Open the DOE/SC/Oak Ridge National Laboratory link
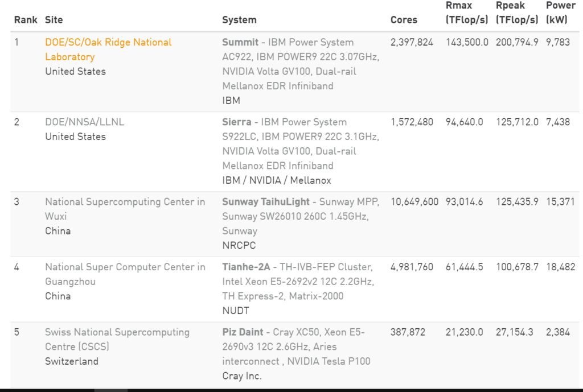Image resolution: width=583 pixels, height=392 pixels. (x=108, y=49)
